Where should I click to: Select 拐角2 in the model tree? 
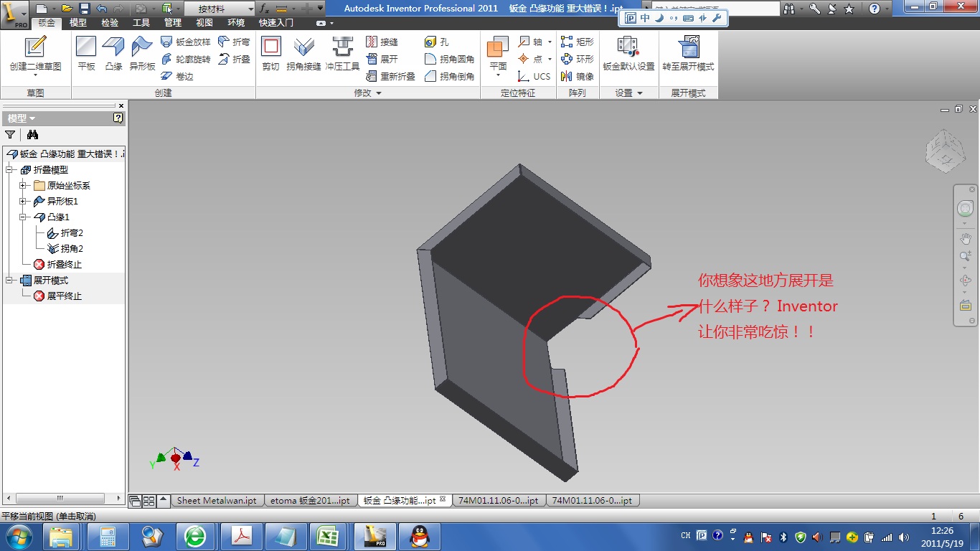pos(65,249)
